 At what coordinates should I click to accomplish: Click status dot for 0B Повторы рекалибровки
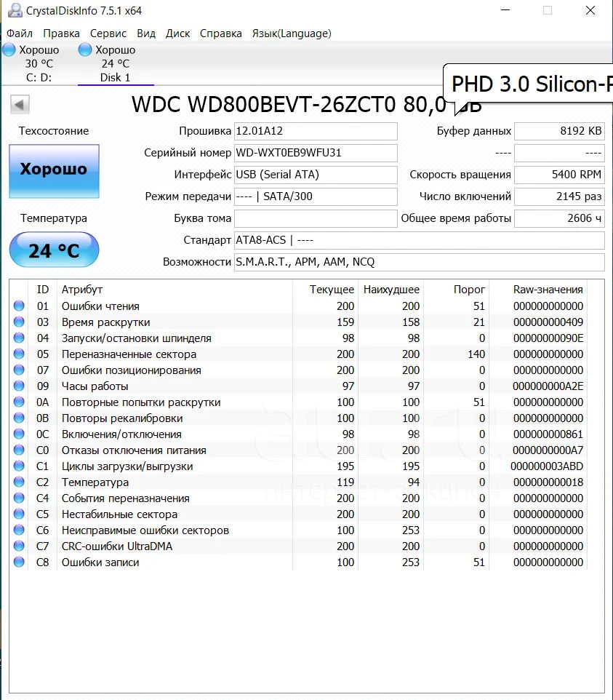pos(19,418)
